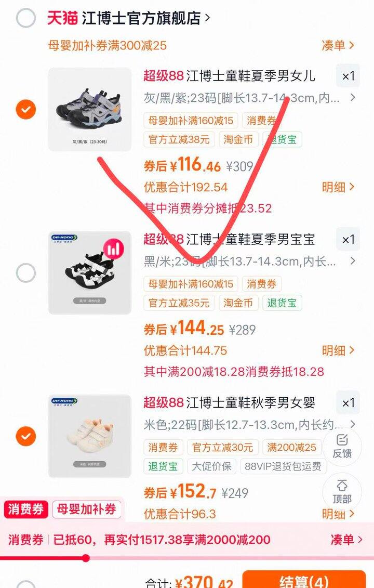
Task: Tap the 天猫 Tmall logo
Action: [62, 18]
